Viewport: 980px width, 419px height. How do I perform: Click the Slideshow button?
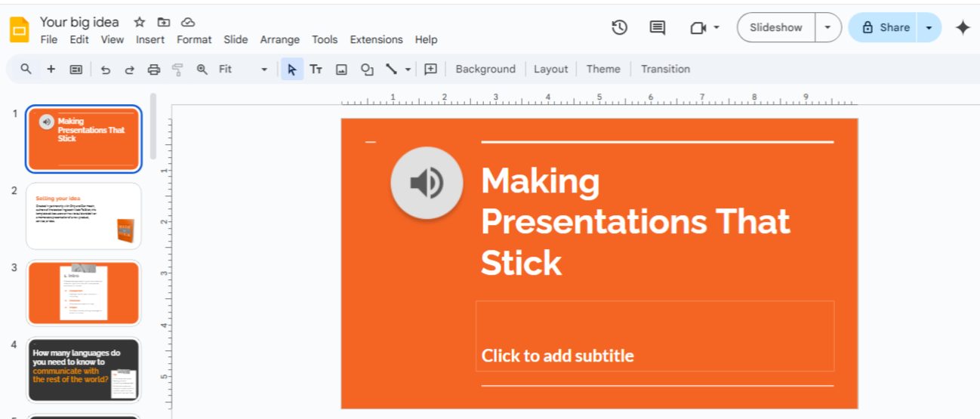[x=776, y=27]
